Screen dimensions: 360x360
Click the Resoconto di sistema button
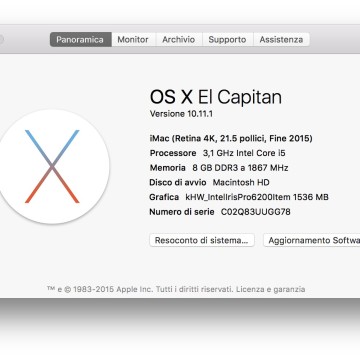pyautogui.click(x=202, y=240)
